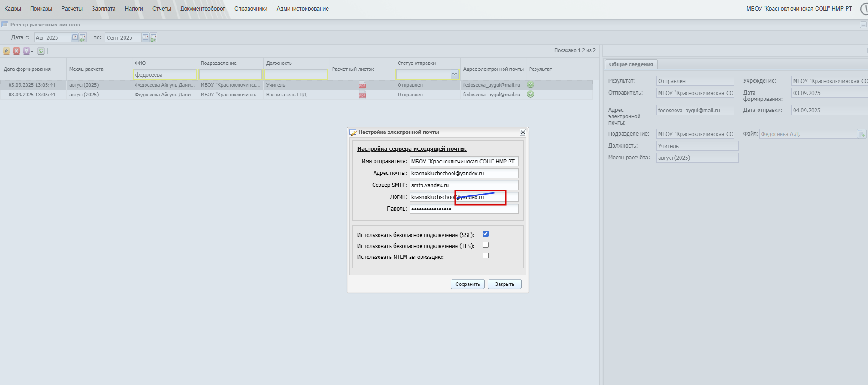The width and height of the screenshot is (868, 385).
Task: Click the yellow edit record toolbar icon
Action: coord(6,51)
